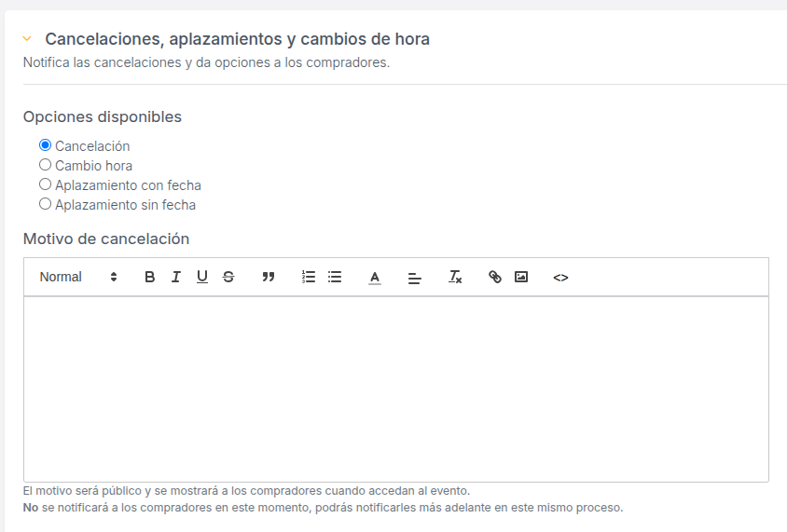Insert a blockquote
Screen dimensions: 787x532
point(269,277)
